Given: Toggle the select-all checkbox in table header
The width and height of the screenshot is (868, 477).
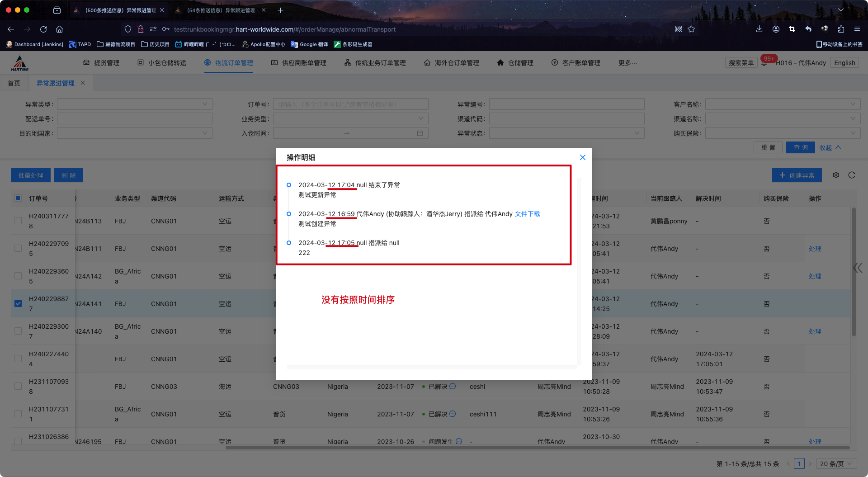Looking at the screenshot, I should click(18, 198).
